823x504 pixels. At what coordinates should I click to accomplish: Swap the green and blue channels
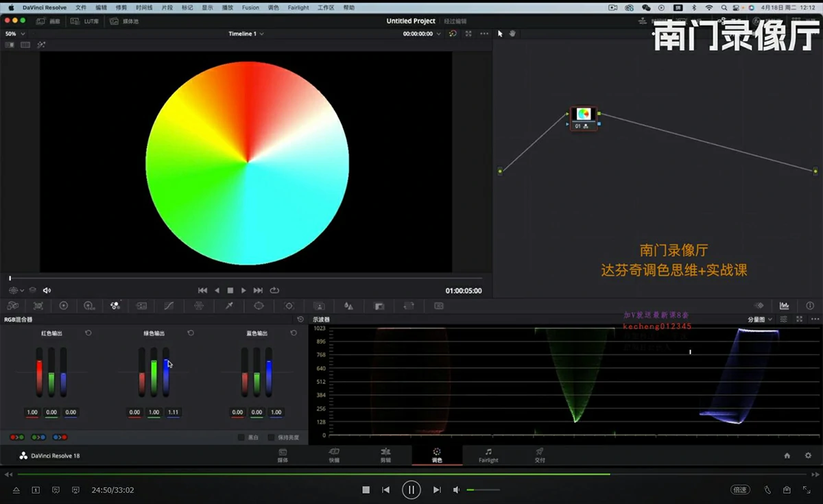coord(38,437)
